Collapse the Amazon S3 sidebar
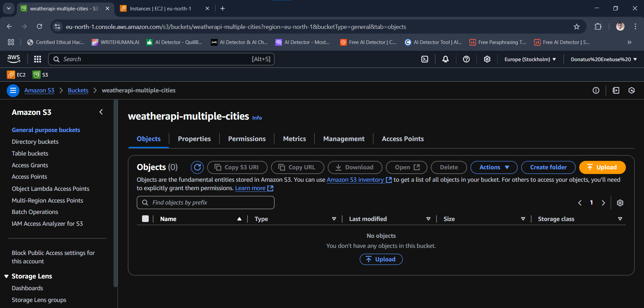Viewport: 644px width, 308px height. [101, 112]
